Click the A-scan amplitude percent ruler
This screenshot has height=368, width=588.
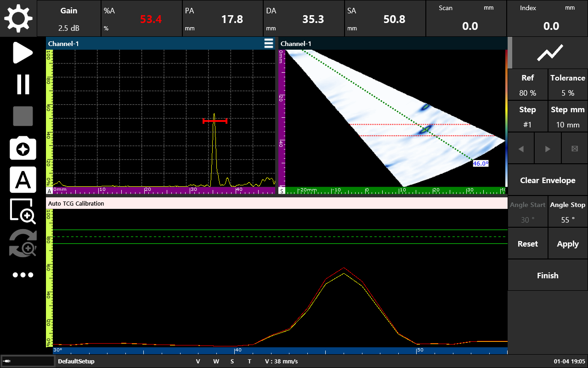click(50, 118)
